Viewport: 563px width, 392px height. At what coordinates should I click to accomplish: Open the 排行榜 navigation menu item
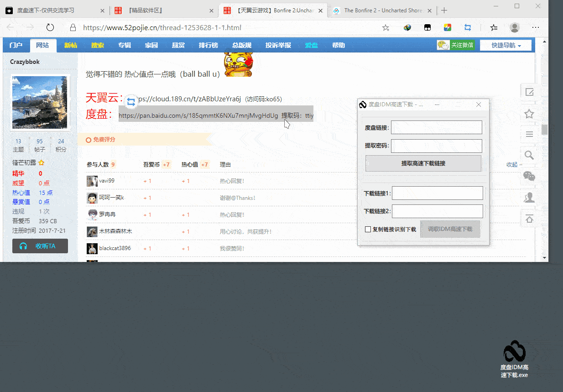208,45
